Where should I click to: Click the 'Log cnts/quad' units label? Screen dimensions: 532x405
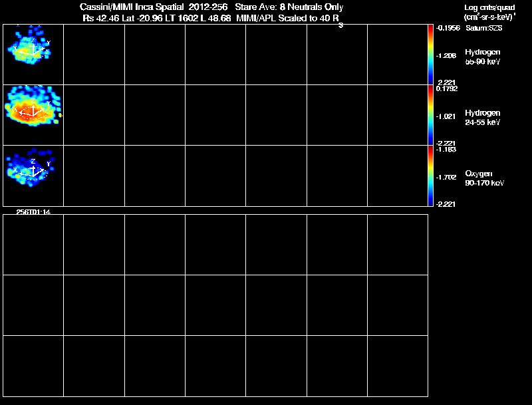pos(489,7)
